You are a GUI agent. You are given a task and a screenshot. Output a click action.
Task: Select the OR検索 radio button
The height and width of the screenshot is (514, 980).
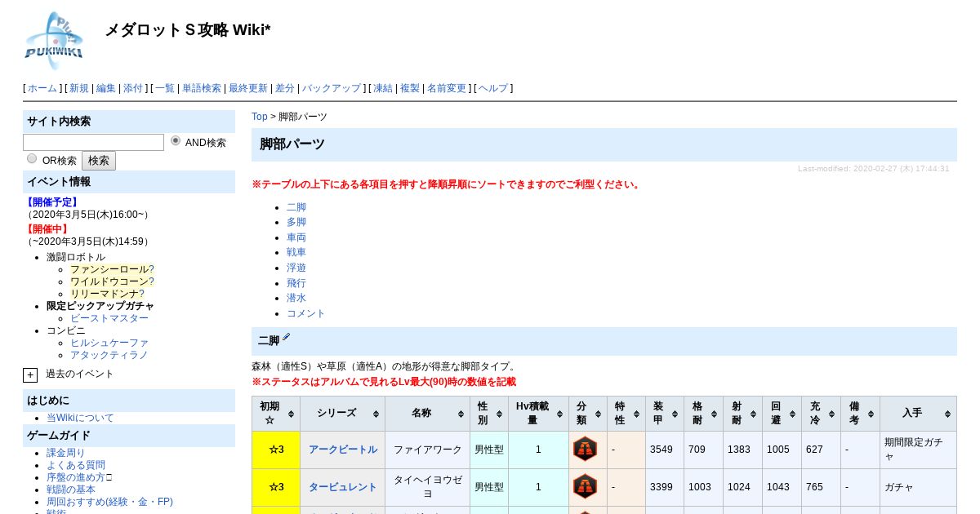click(32, 158)
